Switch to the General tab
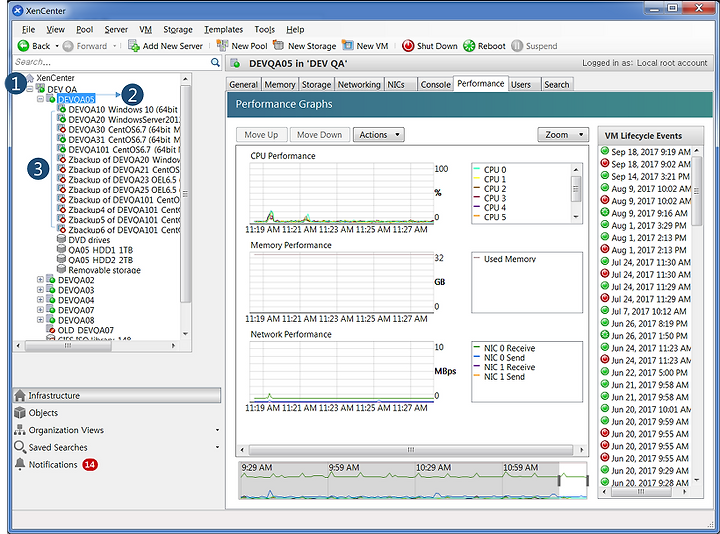This screenshot has width=720, height=534. (x=243, y=84)
